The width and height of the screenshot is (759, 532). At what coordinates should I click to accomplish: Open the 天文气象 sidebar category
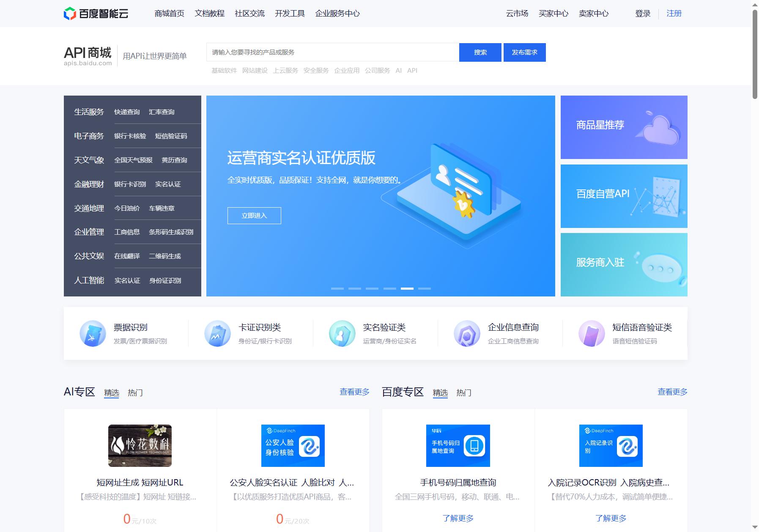[x=89, y=160]
